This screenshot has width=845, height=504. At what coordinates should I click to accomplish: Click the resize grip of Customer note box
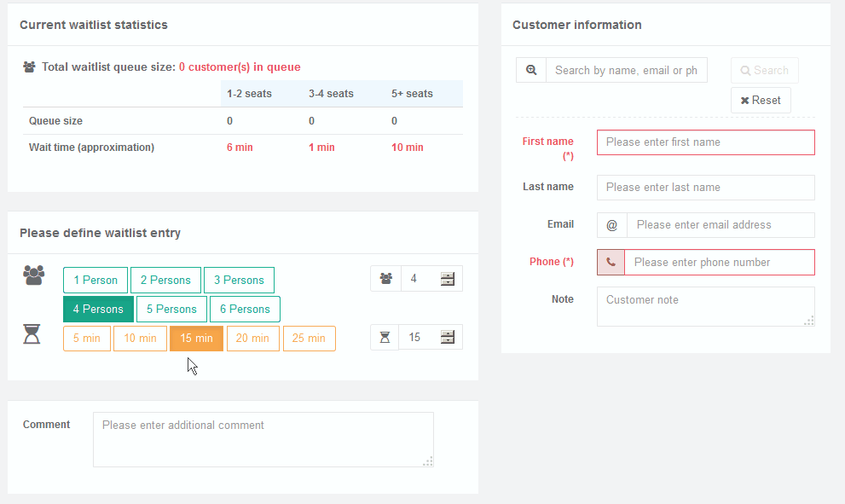tap(809, 321)
